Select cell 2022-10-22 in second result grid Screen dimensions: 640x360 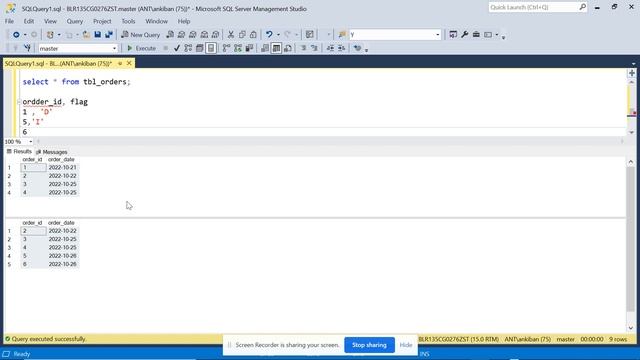click(62, 231)
